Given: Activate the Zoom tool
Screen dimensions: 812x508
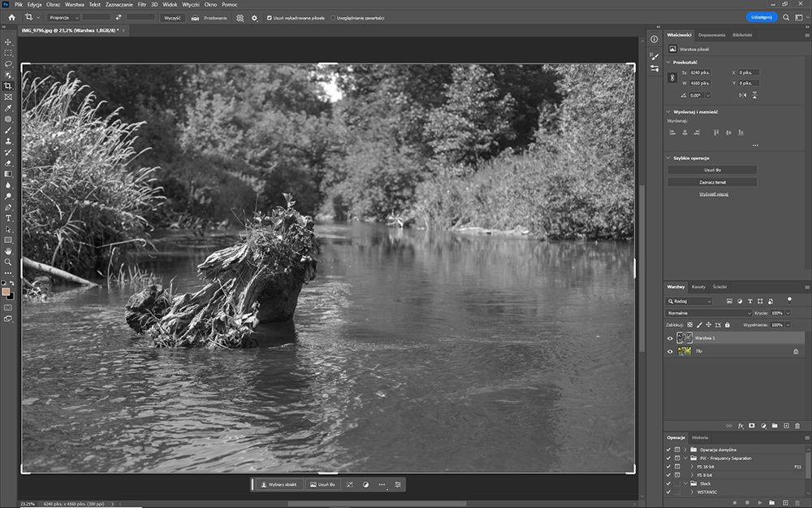Looking at the screenshot, I should tap(8, 263).
